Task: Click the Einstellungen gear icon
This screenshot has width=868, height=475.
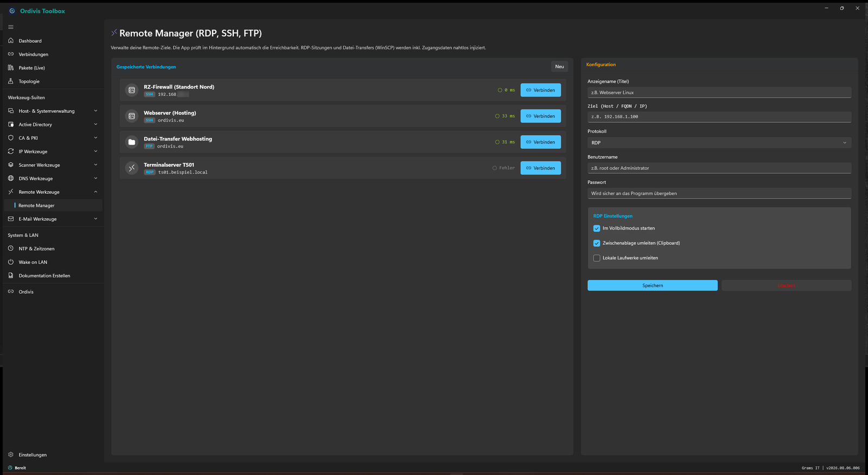Action: pyautogui.click(x=11, y=454)
